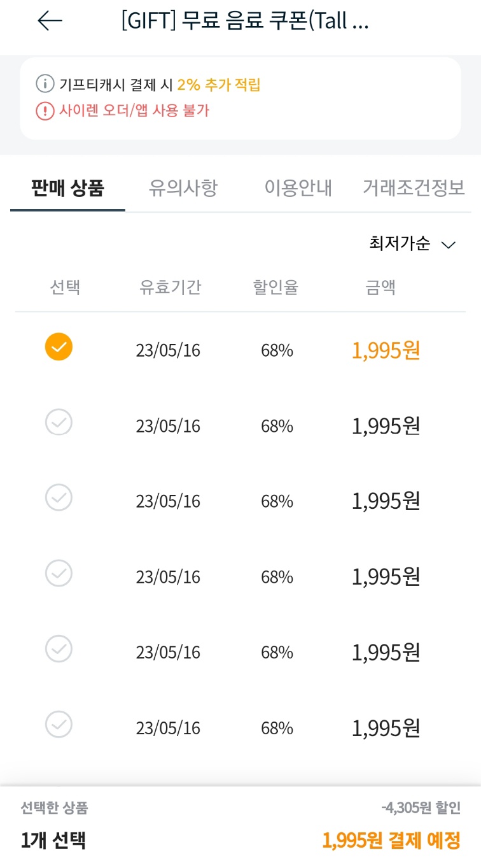Tap the info icon beside 기프티캐시 notice
Screen dimensions: 481x868
pos(45,84)
